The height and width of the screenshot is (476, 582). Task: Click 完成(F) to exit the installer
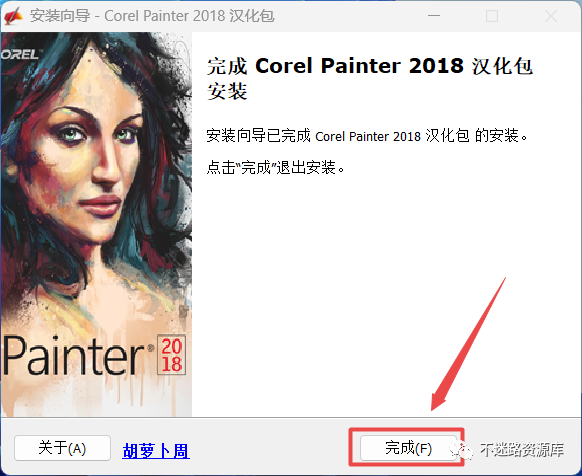[x=408, y=448]
